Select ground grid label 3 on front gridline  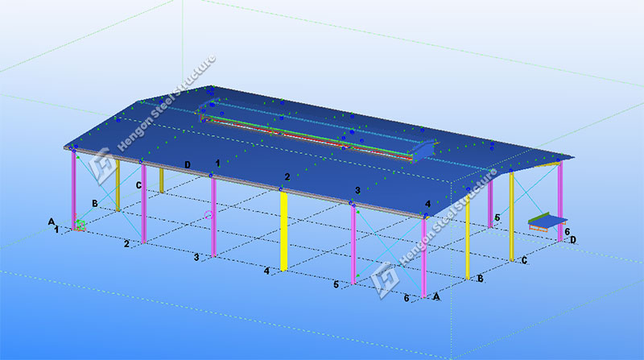point(196,258)
